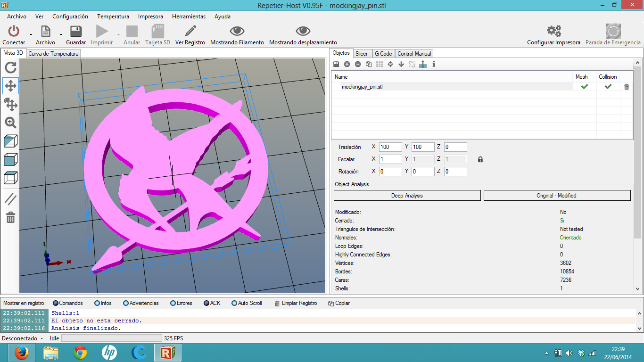Delete mockingjay_pin.stl with row trash icon
644x362 pixels.
627,87
